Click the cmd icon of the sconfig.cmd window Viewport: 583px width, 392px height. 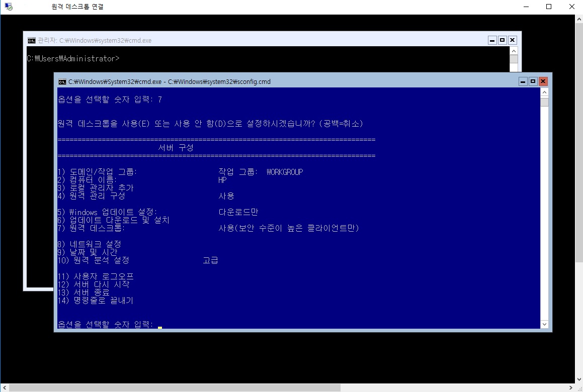coord(62,82)
